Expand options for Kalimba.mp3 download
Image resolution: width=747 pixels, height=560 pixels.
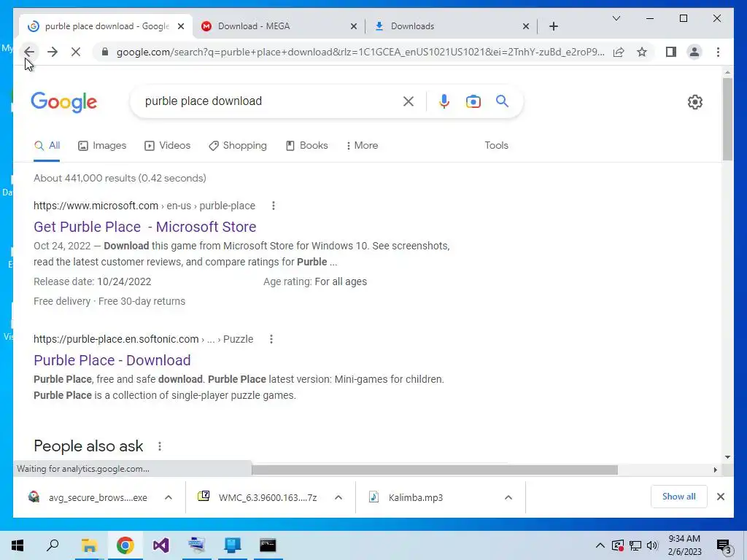pos(508,497)
